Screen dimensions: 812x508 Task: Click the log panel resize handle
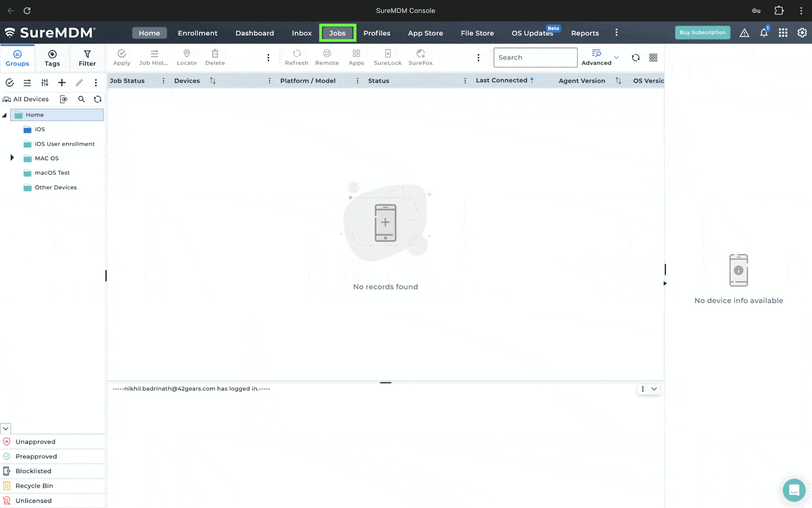point(386,383)
